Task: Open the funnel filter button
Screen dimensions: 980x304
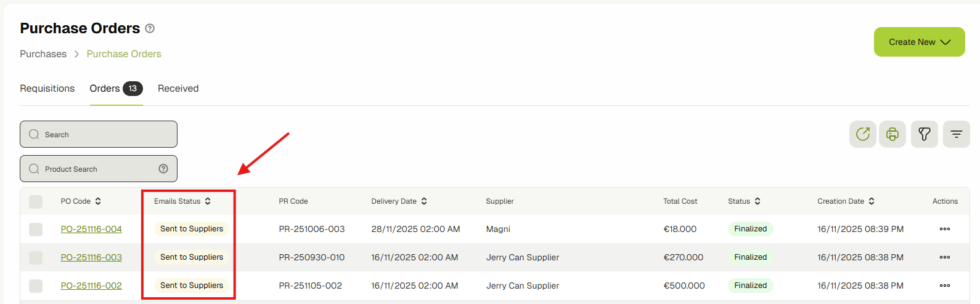Action: coord(924,134)
